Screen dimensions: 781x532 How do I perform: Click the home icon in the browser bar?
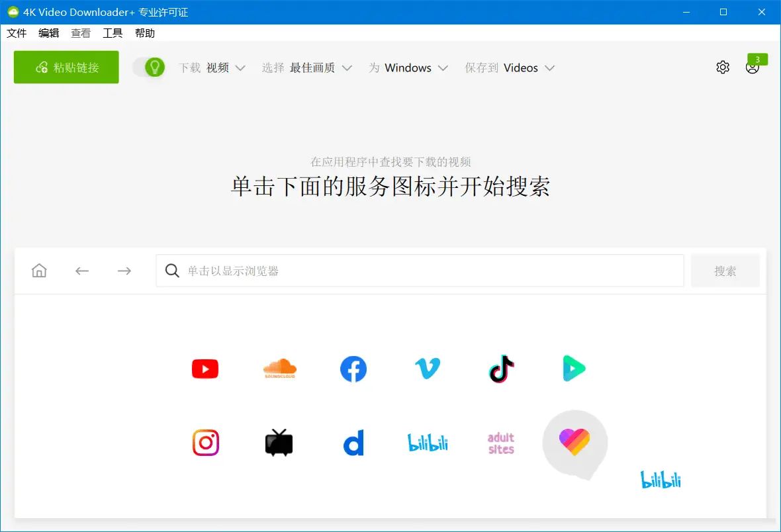(38, 270)
